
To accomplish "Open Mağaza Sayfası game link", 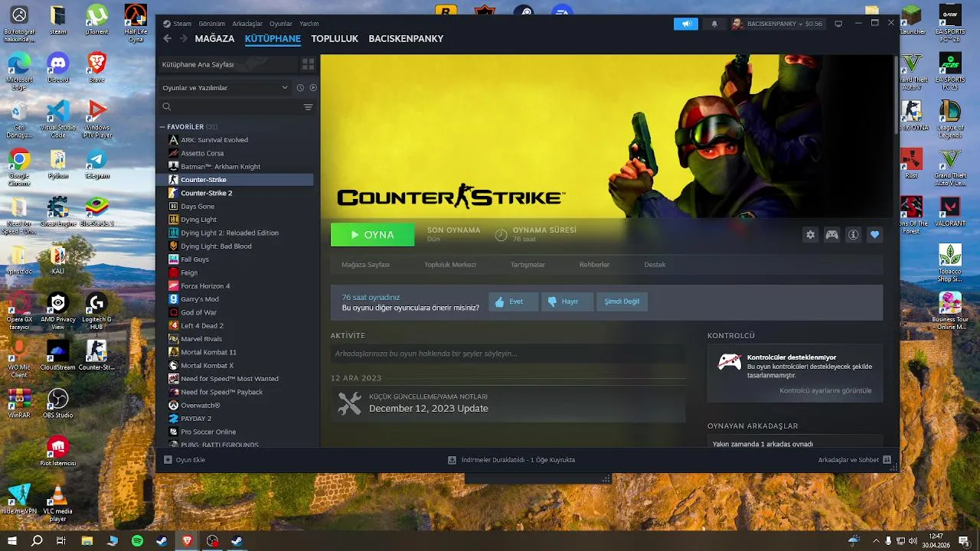I will click(365, 265).
